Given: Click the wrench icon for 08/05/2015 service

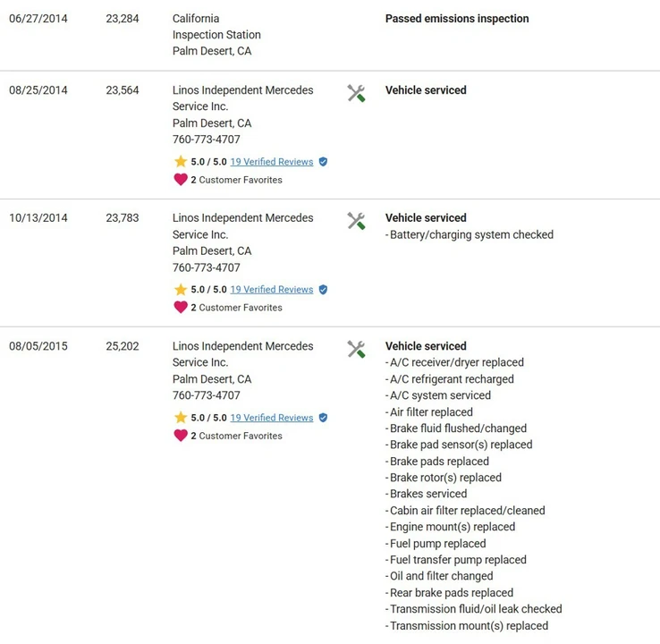Looking at the screenshot, I should [x=356, y=349].
